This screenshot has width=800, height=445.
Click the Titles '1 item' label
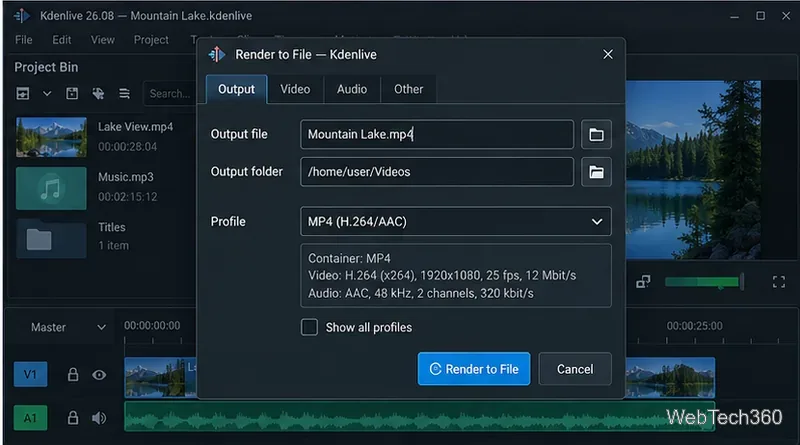(114, 245)
